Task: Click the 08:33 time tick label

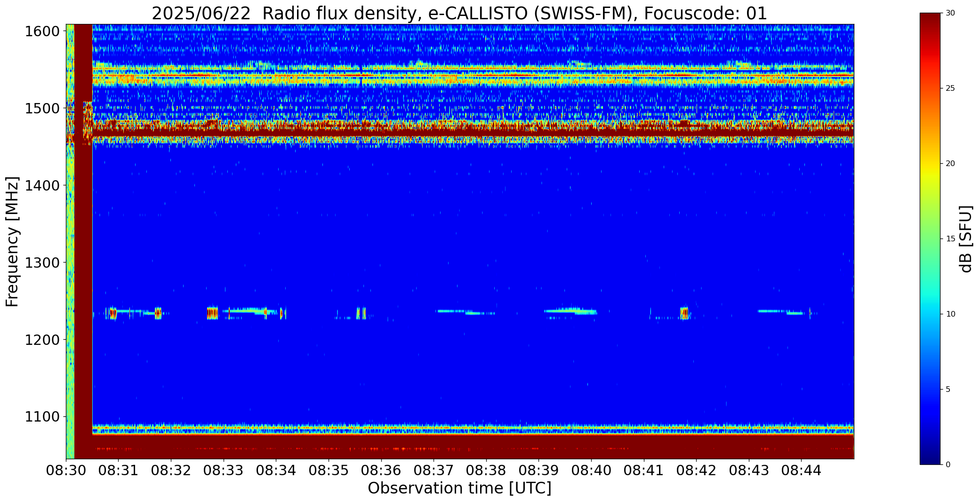Action: [224, 470]
